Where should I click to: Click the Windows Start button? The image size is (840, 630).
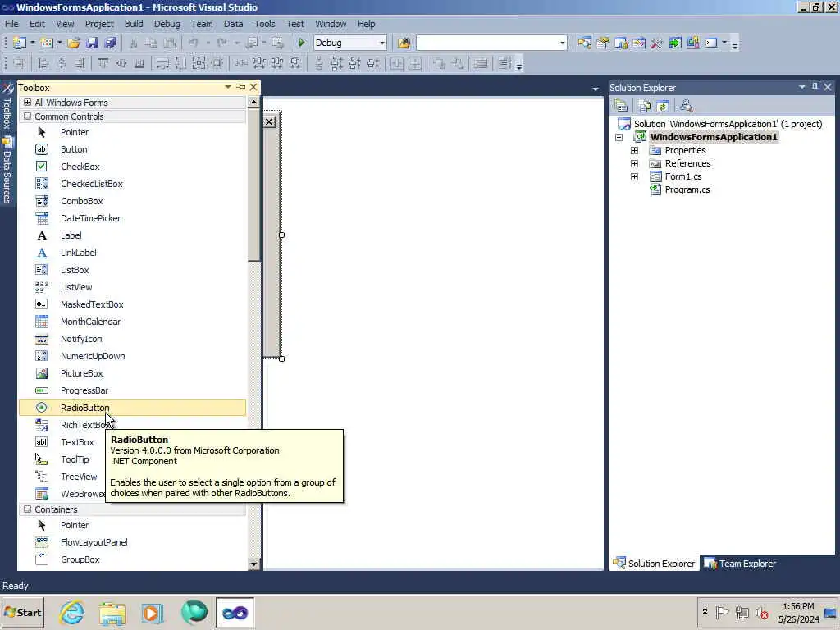coord(22,613)
